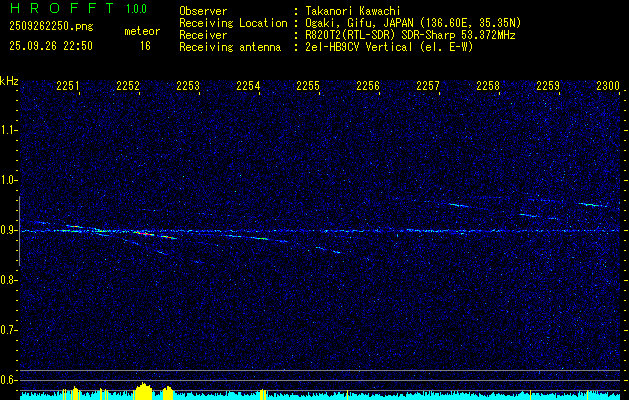Click the bright meteor echo near 2252
Screen dimensions: 629x400
coord(145,234)
